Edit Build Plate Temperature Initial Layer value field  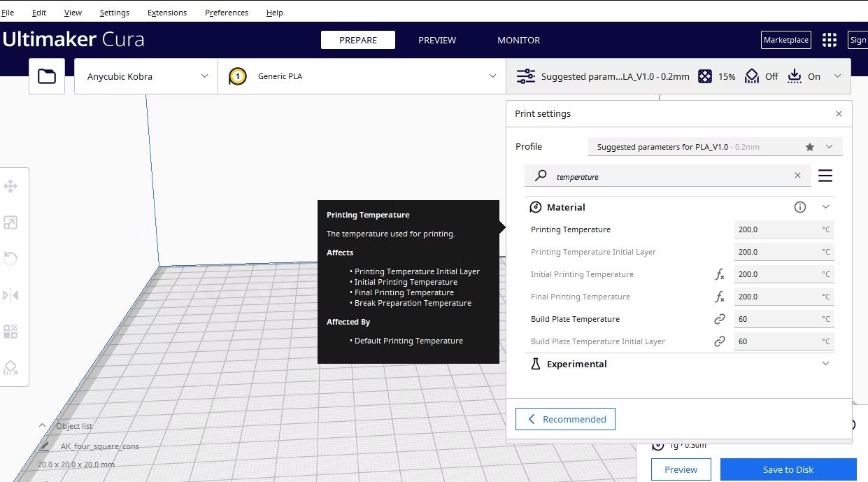[784, 341]
